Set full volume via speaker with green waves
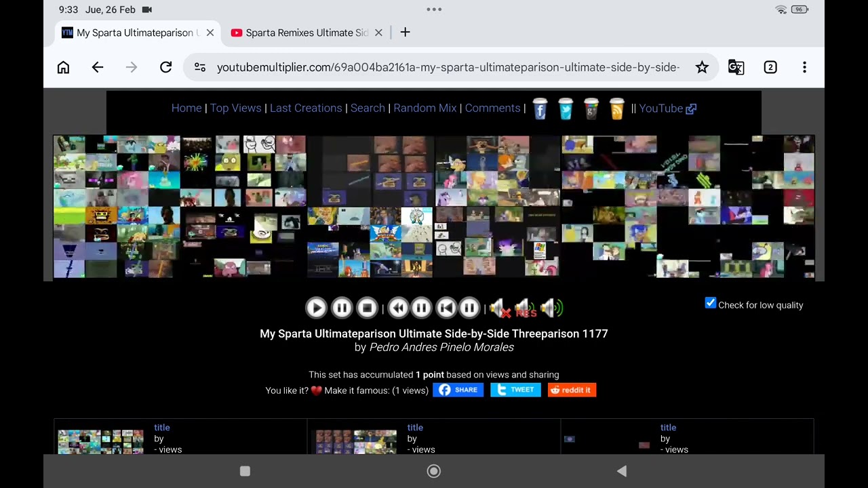The width and height of the screenshot is (868, 488). 552,308
